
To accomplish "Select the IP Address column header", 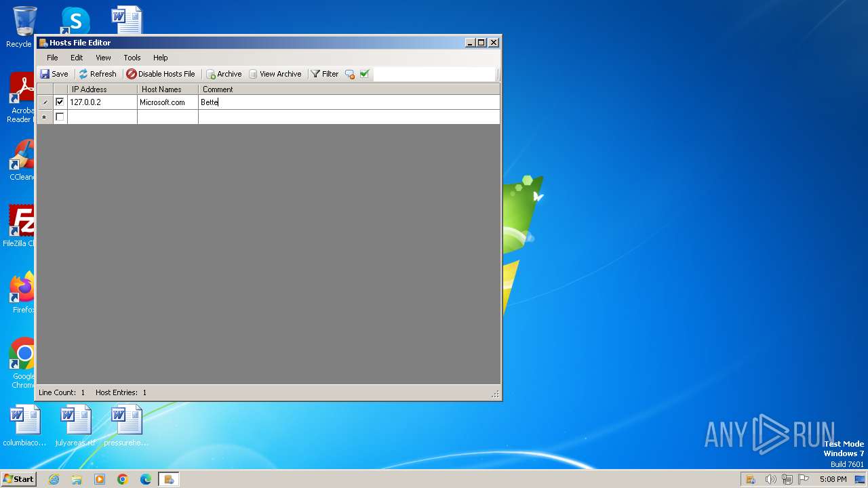I will 102,89.
